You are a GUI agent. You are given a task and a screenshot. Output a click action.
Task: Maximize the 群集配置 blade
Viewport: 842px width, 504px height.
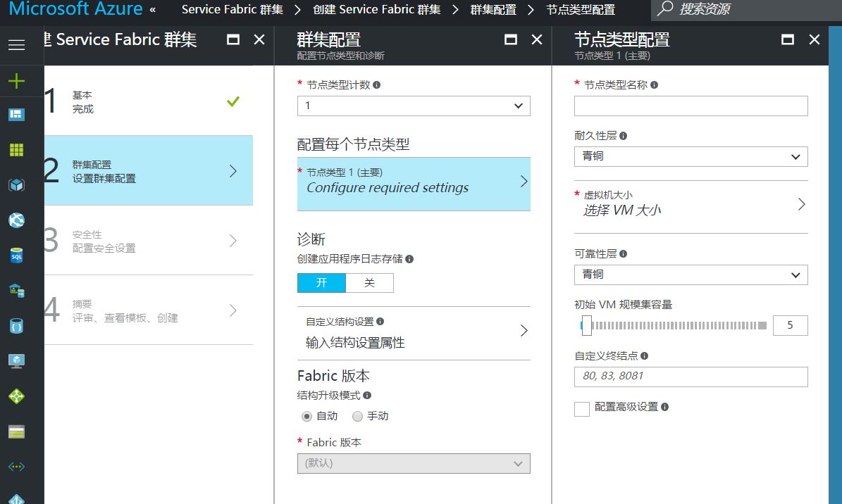click(x=511, y=39)
